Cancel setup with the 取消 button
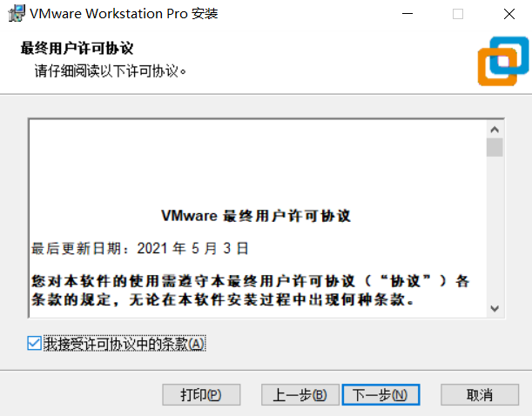This screenshot has height=416, width=532. pyautogui.click(x=480, y=394)
